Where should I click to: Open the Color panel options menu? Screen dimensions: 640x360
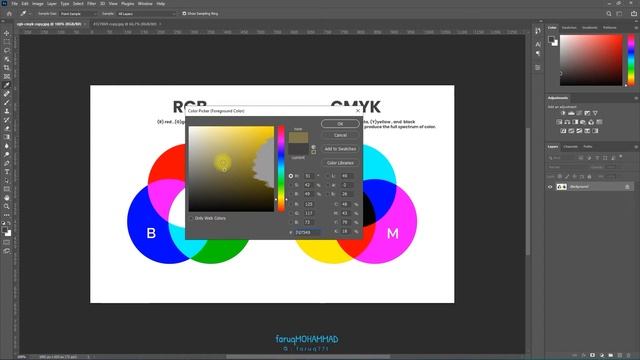click(636, 28)
